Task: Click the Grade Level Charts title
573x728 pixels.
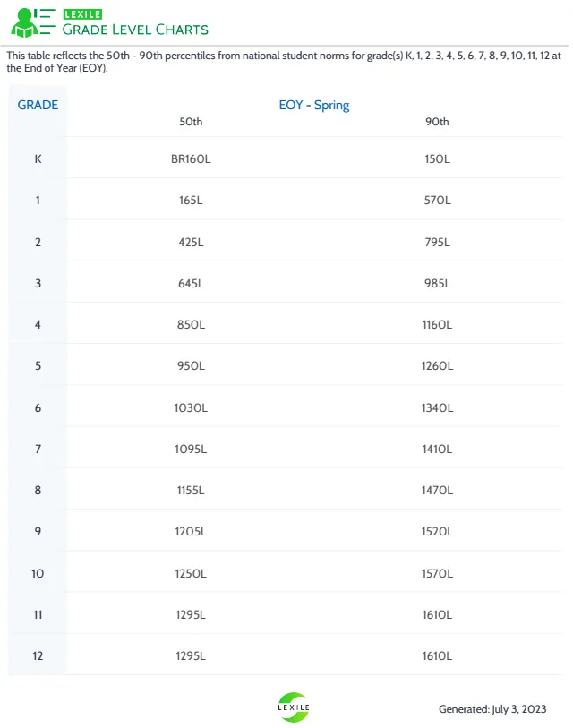Action: 134,30
